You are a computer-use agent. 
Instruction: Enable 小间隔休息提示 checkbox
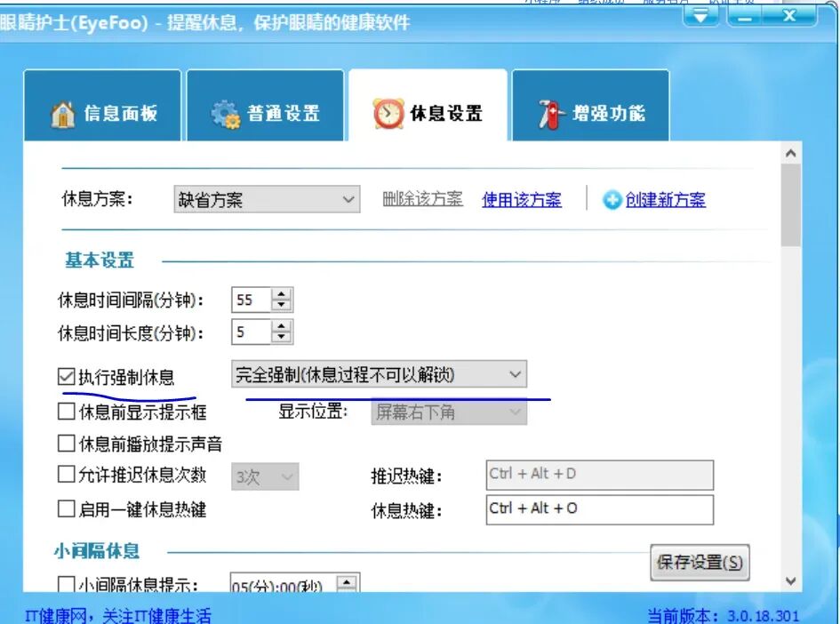click(x=66, y=584)
